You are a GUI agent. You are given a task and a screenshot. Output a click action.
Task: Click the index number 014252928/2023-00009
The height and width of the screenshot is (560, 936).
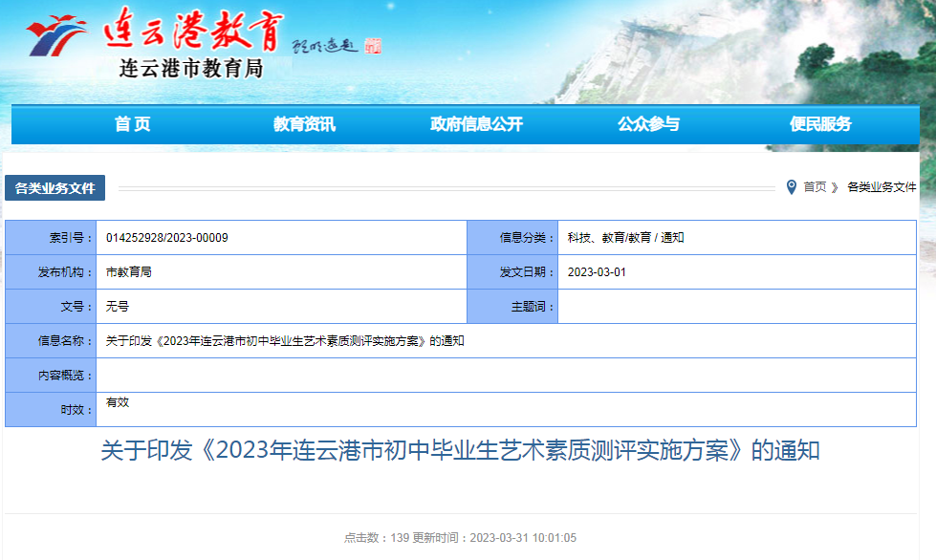point(167,238)
